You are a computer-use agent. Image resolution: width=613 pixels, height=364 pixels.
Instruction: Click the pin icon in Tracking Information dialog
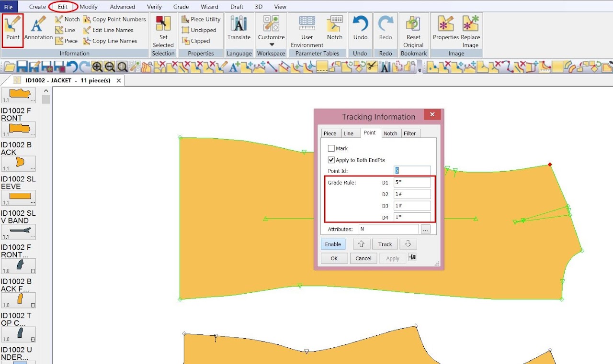(412, 258)
